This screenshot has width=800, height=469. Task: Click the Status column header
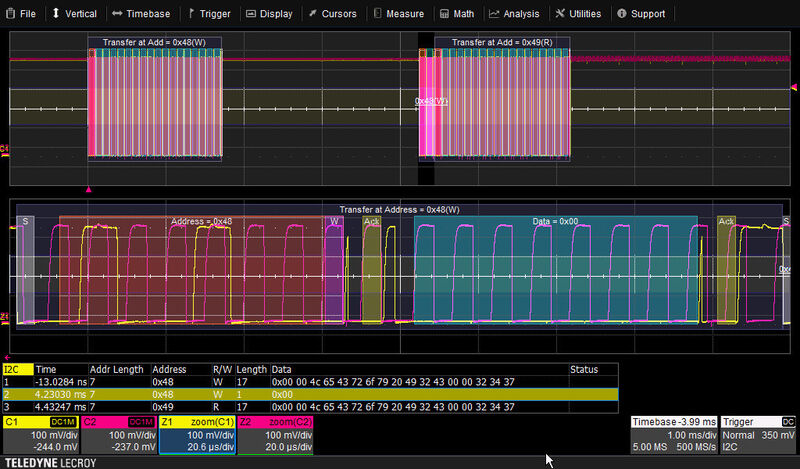tap(584, 369)
